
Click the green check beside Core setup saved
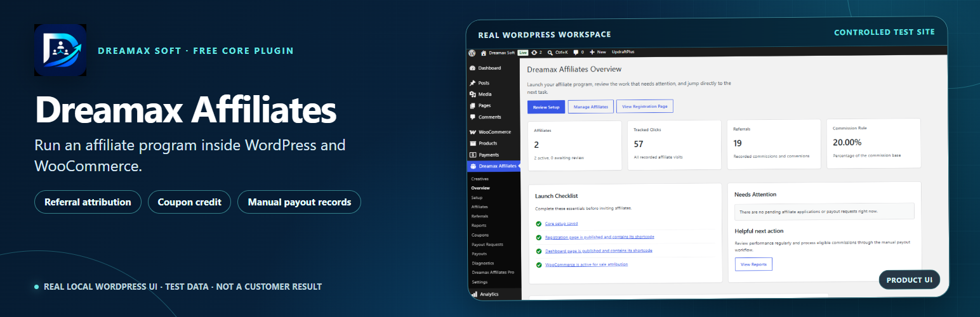538,224
